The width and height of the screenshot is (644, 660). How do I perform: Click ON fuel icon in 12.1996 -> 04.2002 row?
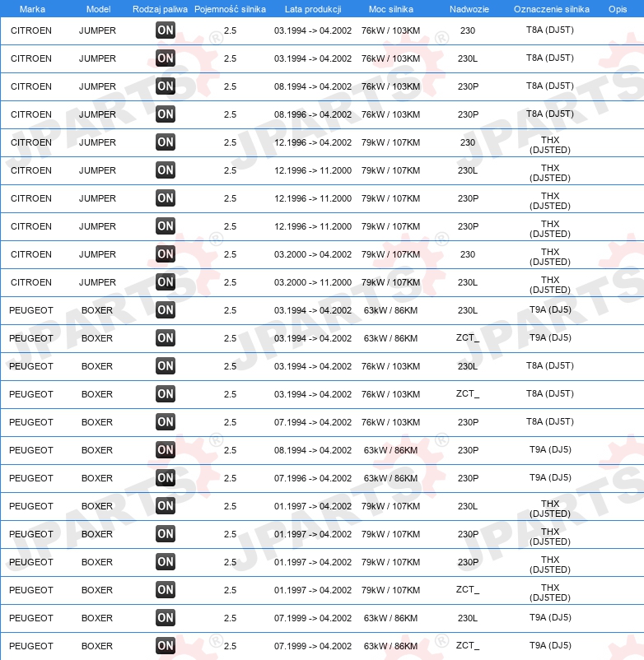(165, 142)
